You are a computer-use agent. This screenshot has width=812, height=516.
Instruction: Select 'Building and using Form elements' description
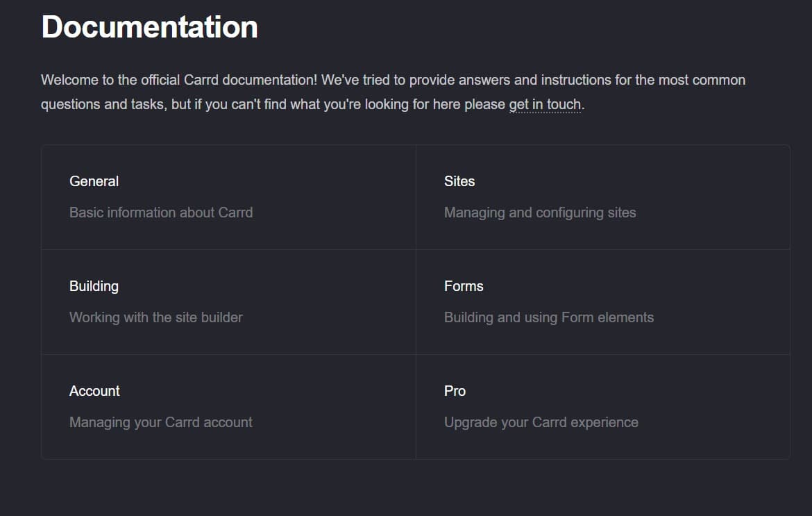click(x=549, y=317)
